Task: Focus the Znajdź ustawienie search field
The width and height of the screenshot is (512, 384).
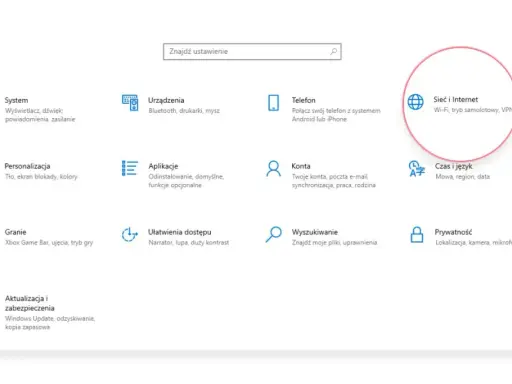Action: pyautogui.click(x=252, y=52)
